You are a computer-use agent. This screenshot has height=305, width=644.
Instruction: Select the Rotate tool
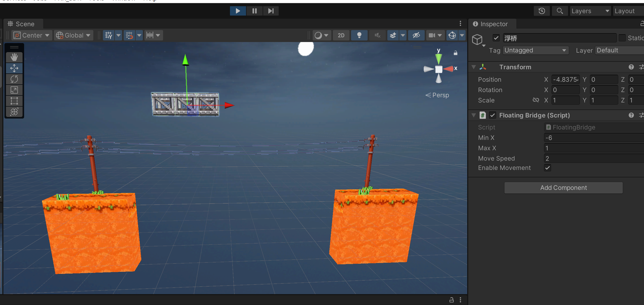click(x=14, y=79)
